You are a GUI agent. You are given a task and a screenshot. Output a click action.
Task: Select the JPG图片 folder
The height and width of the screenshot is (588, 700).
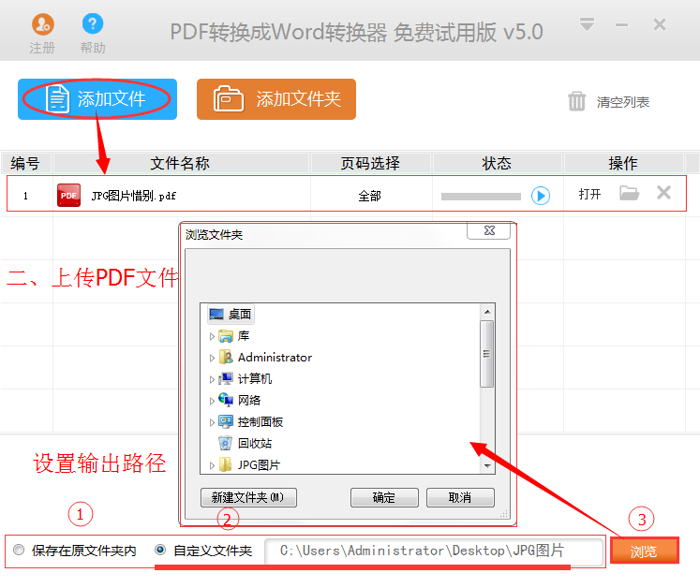click(259, 464)
